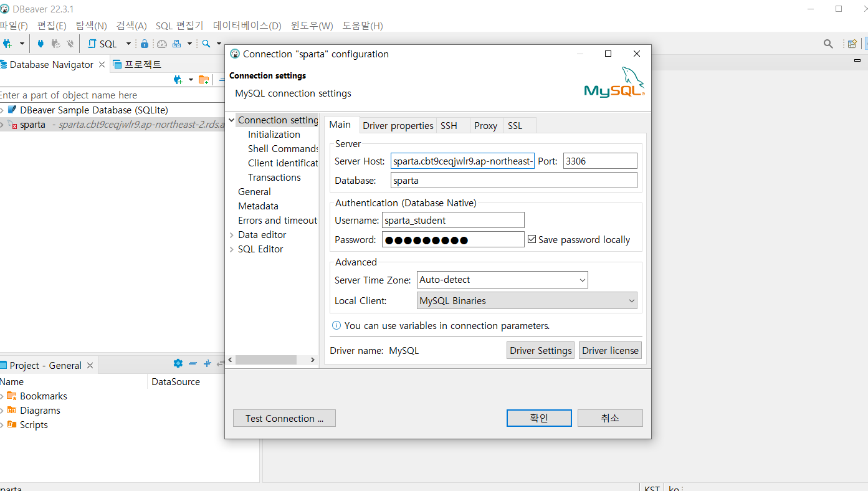Expand the Bookmarks folder
868x491 pixels.
pyautogui.click(x=2, y=396)
